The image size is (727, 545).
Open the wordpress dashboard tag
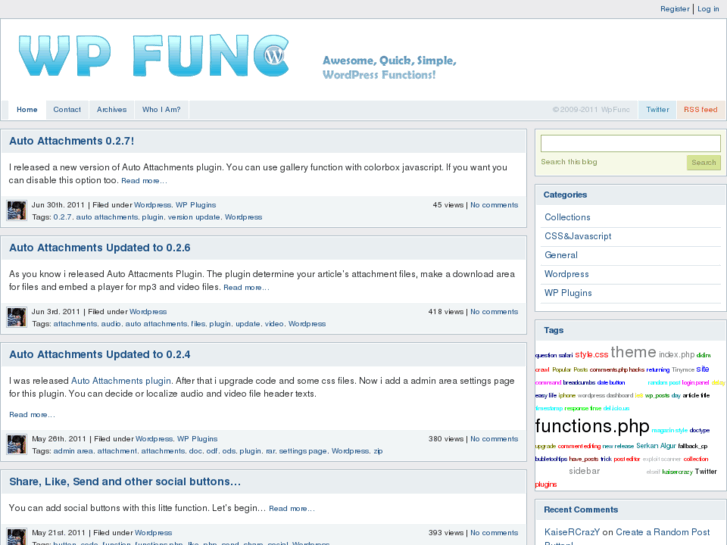click(605, 396)
